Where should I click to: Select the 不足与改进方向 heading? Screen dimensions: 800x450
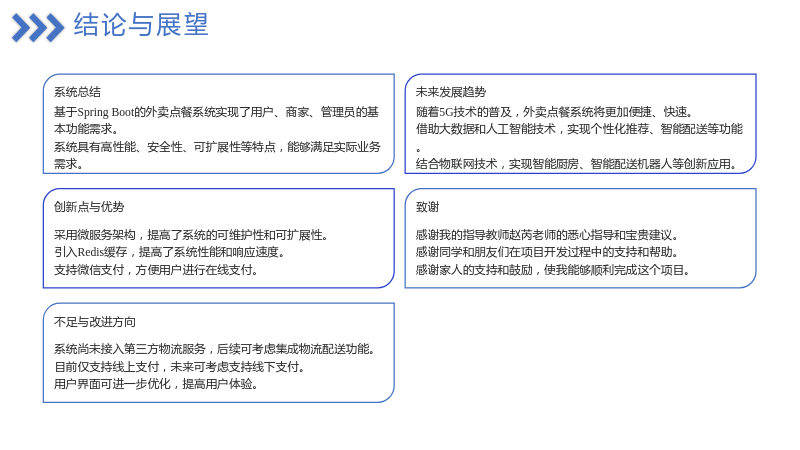click(x=95, y=322)
